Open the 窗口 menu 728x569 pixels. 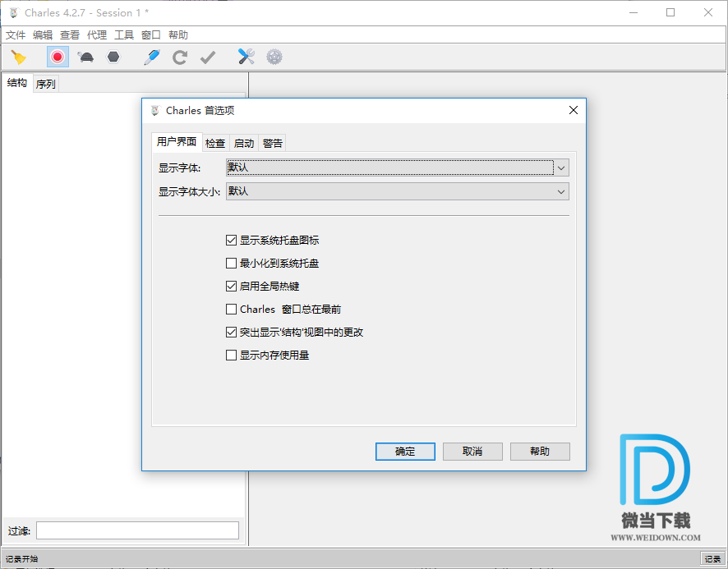(151, 34)
